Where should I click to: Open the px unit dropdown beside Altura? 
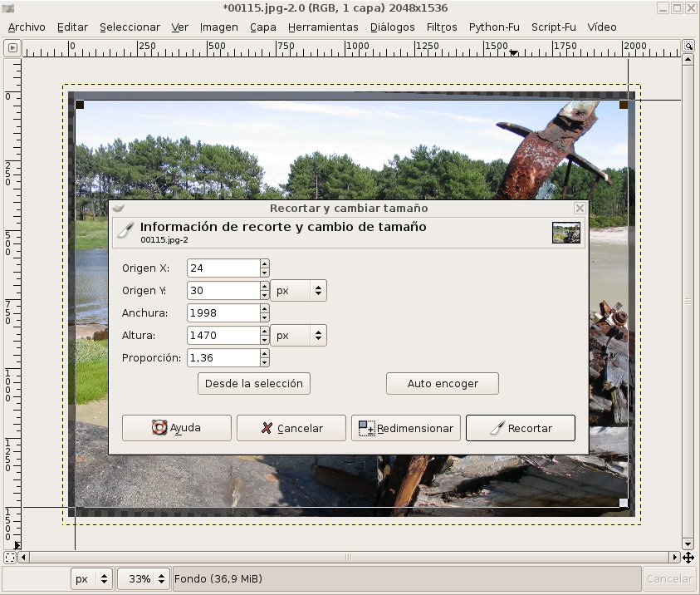[x=299, y=336]
